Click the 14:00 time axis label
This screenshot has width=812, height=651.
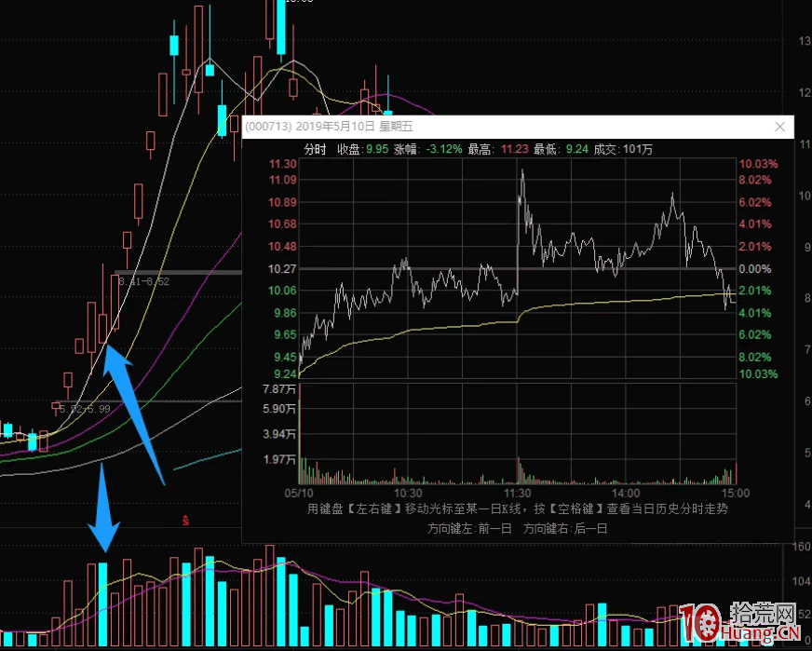pyautogui.click(x=627, y=493)
